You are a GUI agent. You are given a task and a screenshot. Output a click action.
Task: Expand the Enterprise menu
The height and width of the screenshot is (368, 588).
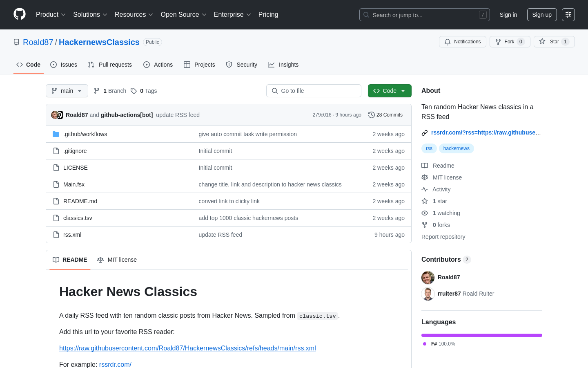[x=232, y=15]
